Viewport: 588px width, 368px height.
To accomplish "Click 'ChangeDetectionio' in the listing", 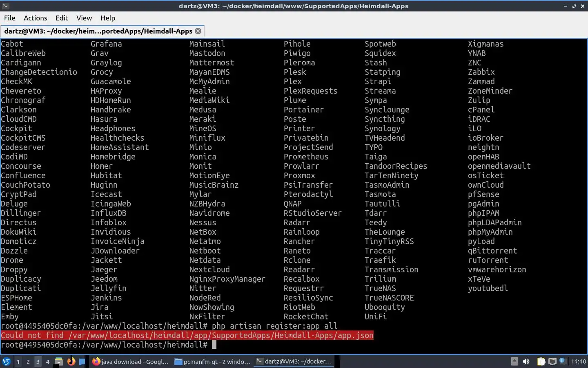I will click(x=39, y=72).
